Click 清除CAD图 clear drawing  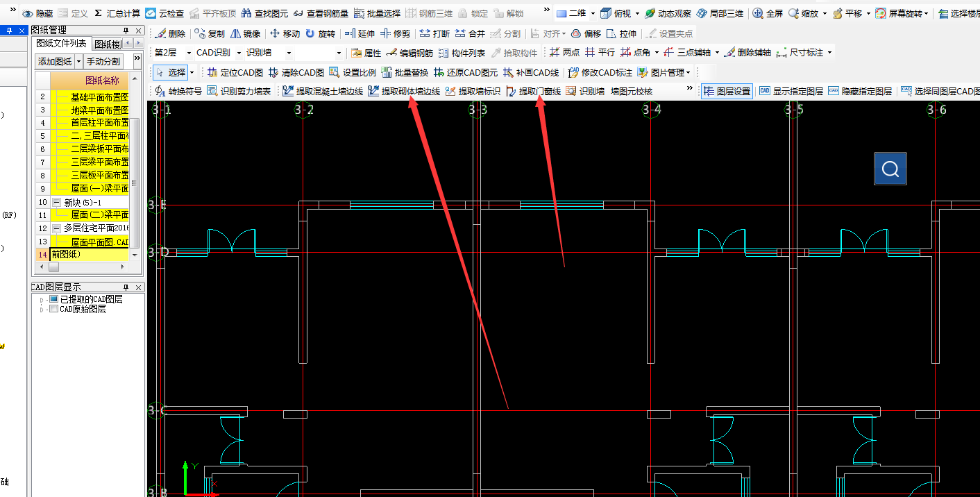[x=296, y=72]
